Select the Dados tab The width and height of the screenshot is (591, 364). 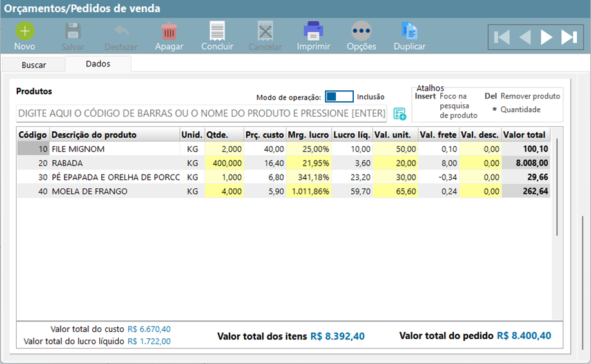click(98, 64)
